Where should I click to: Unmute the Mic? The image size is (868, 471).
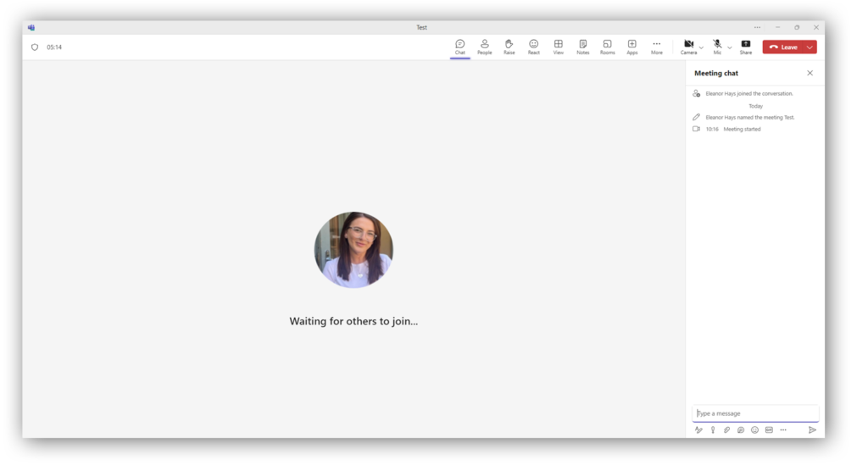717,47
